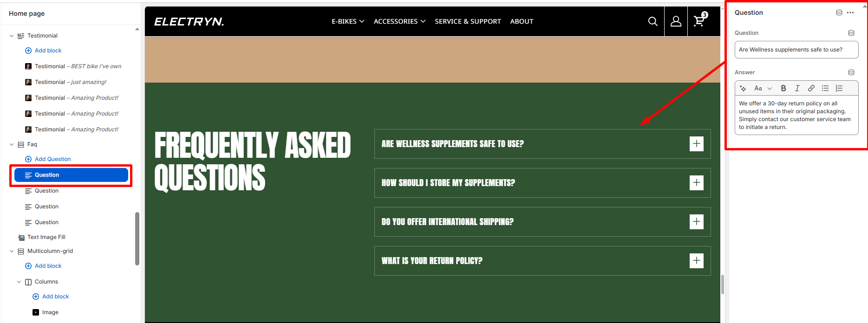Click Add Question under Faq
Image resolution: width=868 pixels, height=323 pixels.
[x=52, y=159]
